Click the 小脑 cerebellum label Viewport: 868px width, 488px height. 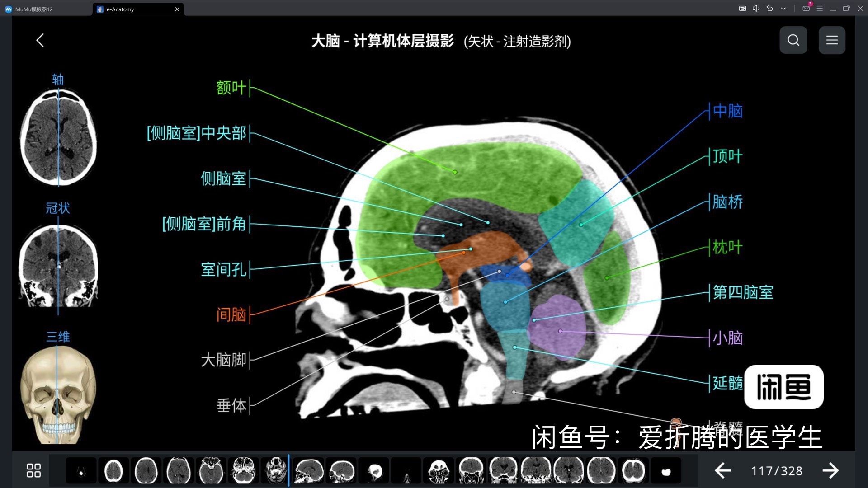point(727,338)
